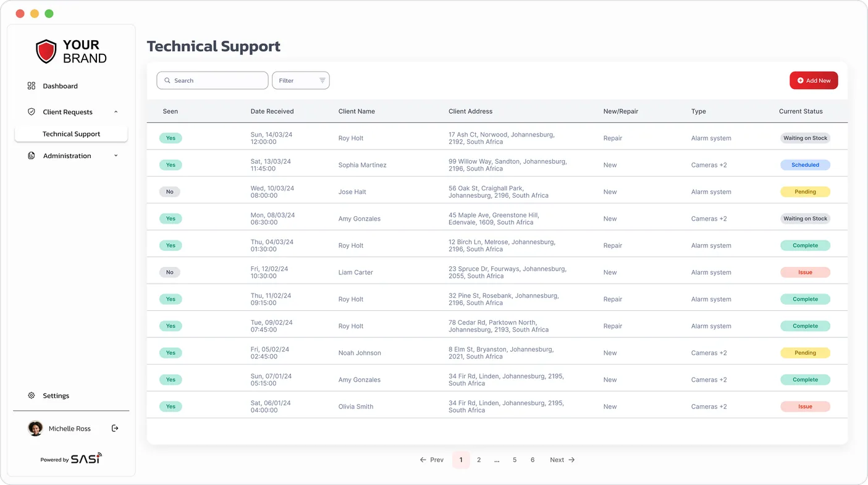Viewport: 868px width, 485px height.
Task: Click the left arrow beside Prev
Action: pyautogui.click(x=423, y=460)
